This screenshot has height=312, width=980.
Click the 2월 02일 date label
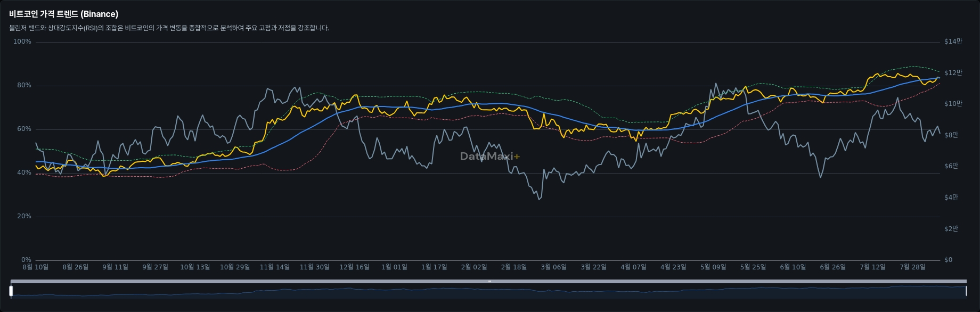[474, 267]
